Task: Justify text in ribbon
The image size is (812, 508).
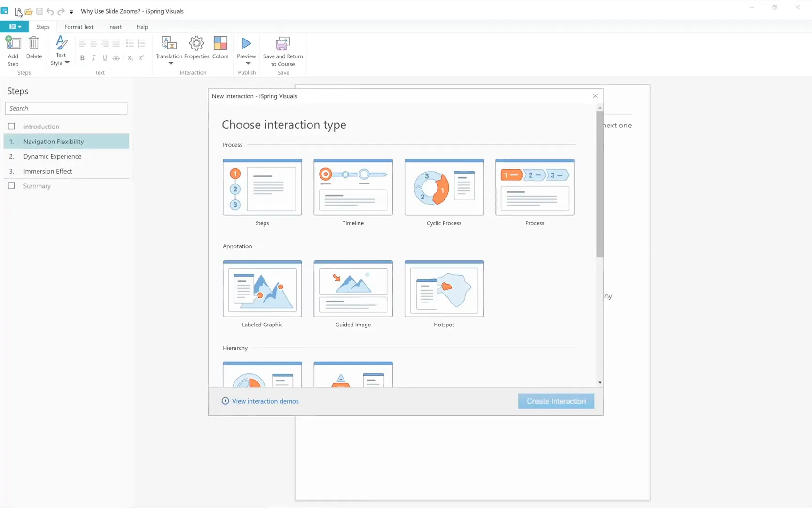Action: pyautogui.click(x=116, y=43)
